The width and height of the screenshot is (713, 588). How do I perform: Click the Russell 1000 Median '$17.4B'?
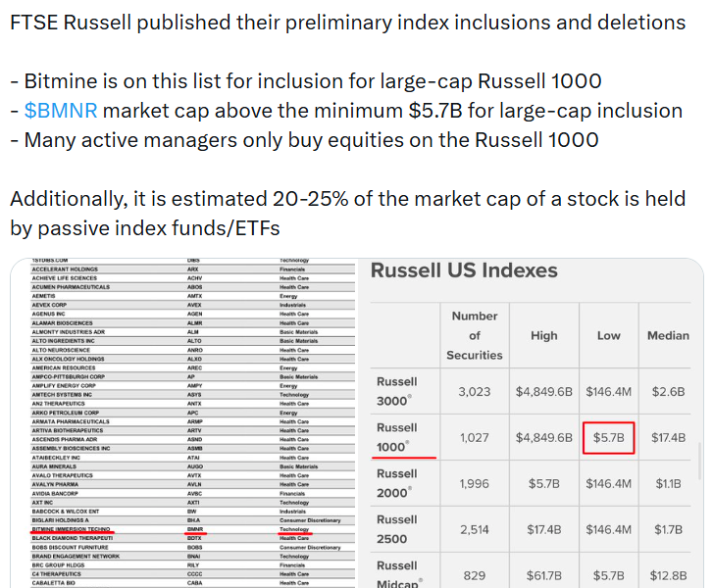pos(668,438)
